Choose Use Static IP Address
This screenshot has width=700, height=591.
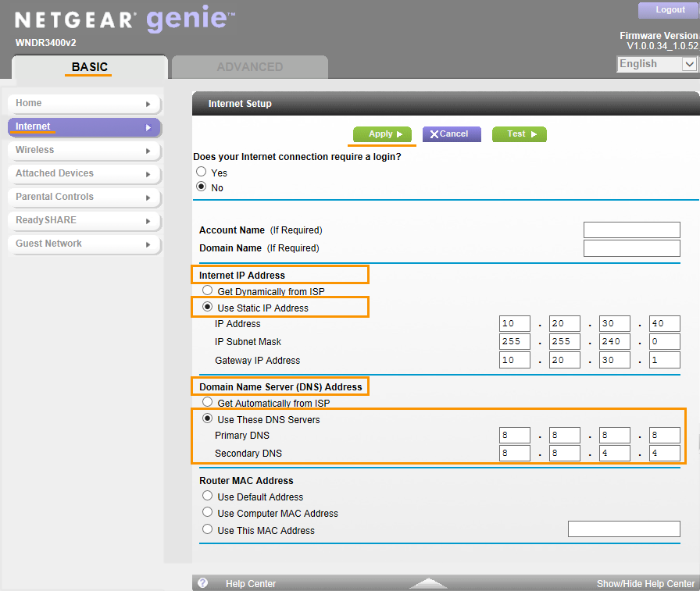[x=207, y=307]
